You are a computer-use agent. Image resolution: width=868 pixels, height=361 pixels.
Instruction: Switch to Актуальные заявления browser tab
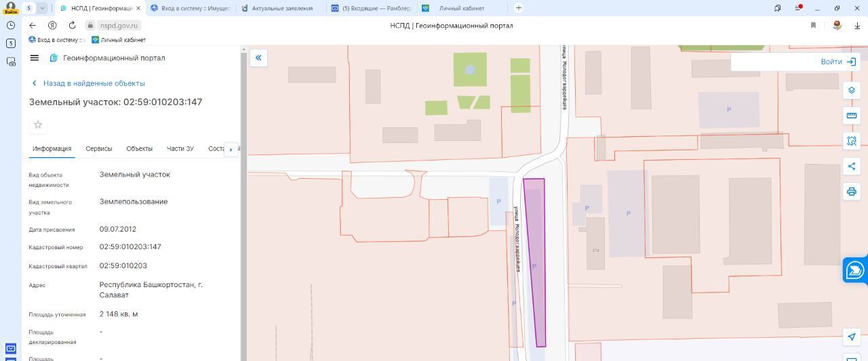click(x=282, y=8)
